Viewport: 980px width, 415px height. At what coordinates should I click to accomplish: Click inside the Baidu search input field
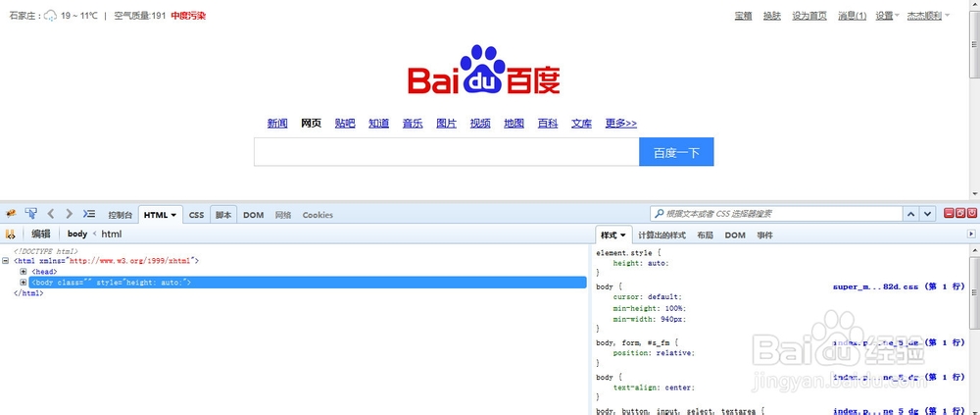click(446, 152)
